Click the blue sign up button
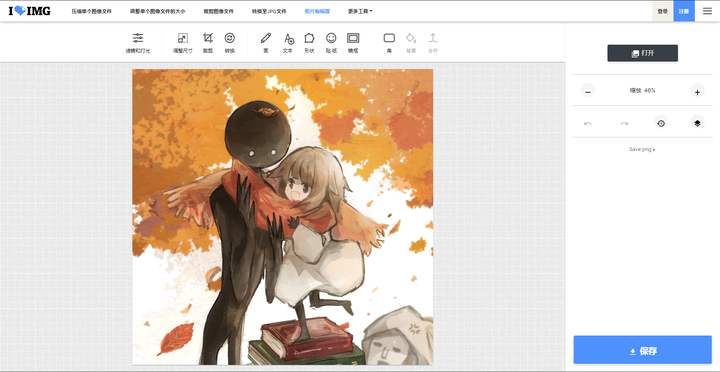Image resolution: width=720 pixels, height=372 pixels. (x=684, y=11)
